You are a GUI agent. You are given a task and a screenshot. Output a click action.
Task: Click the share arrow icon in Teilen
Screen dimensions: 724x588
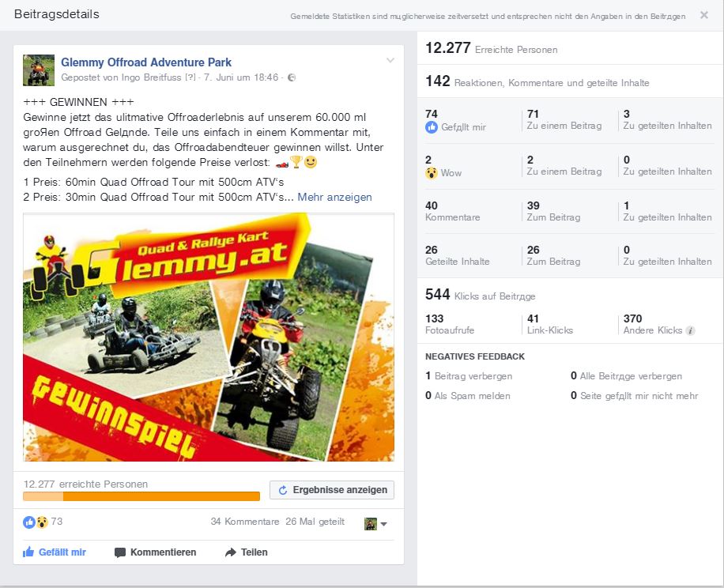click(x=231, y=552)
